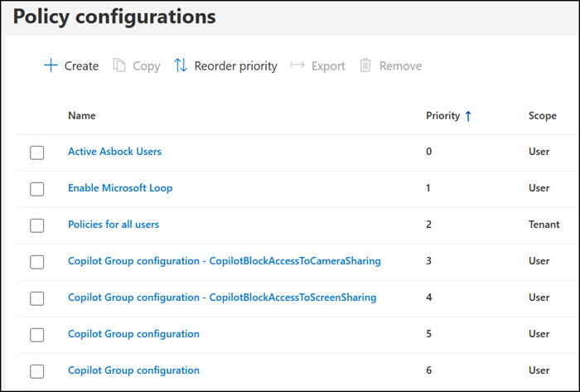This screenshot has height=392, width=580.
Task: Click the Priority sort arrow
Action: pyautogui.click(x=468, y=116)
